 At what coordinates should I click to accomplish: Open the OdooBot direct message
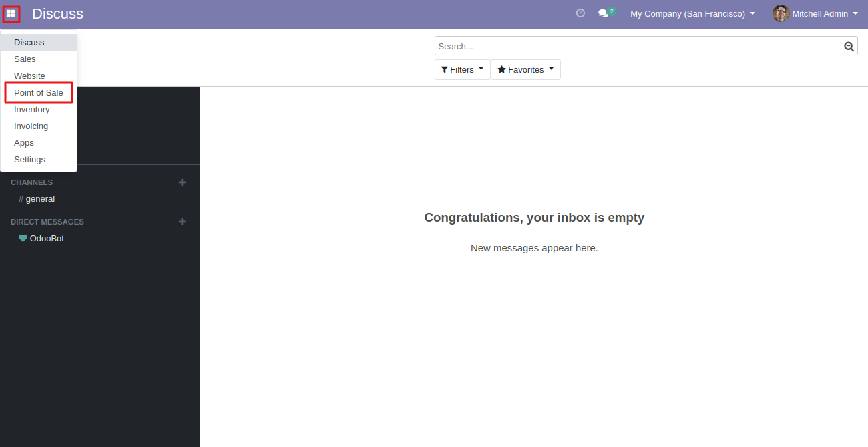(x=41, y=238)
